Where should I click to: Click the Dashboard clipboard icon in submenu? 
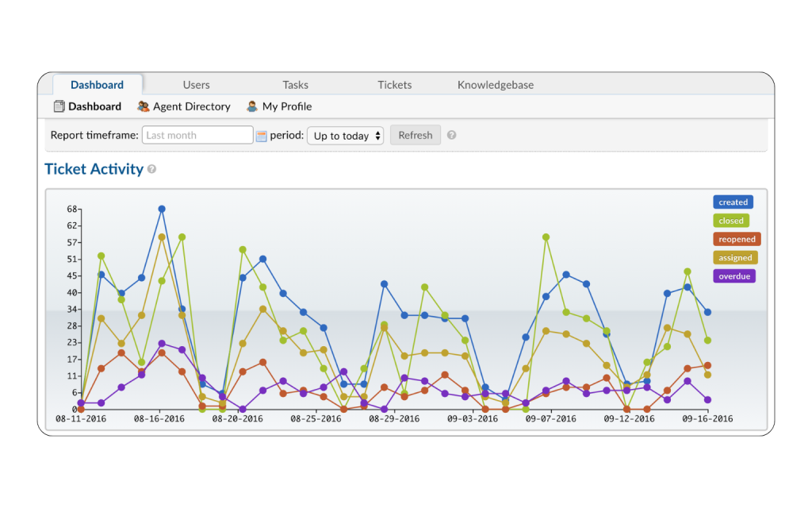(59, 106)
